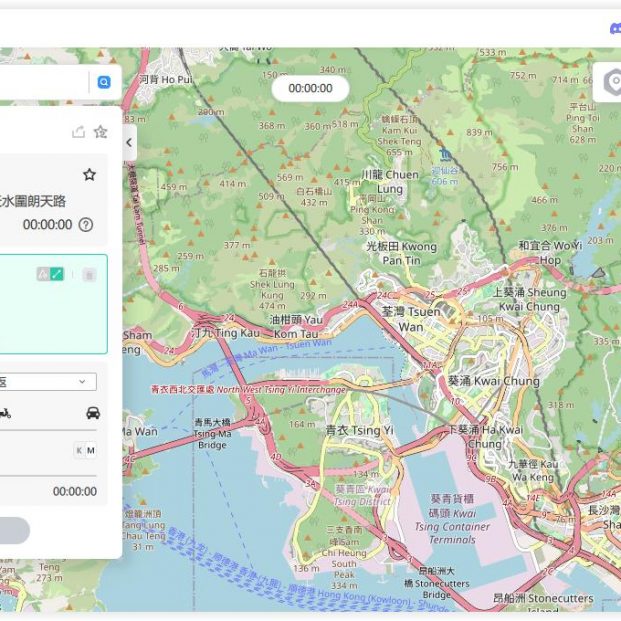This screenshot has width=621, height=621.
Task: Star the 天水圍朗天路 location
Action: point(89,175)
